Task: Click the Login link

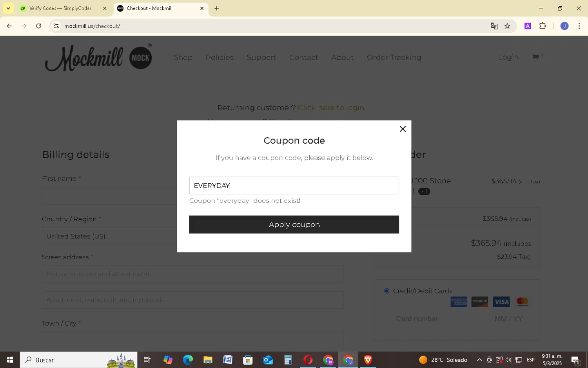Action: [x=508, y=57]
